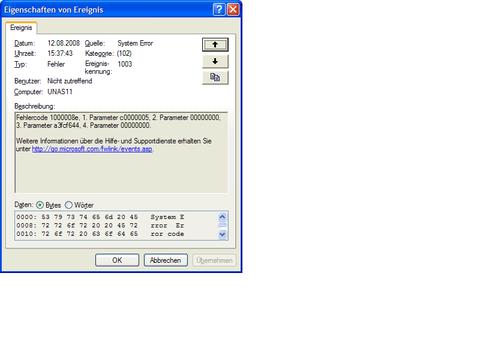Go to next event with down arrow
The height and width of the screenshot is (360, 480).
(x=215, y=61)
